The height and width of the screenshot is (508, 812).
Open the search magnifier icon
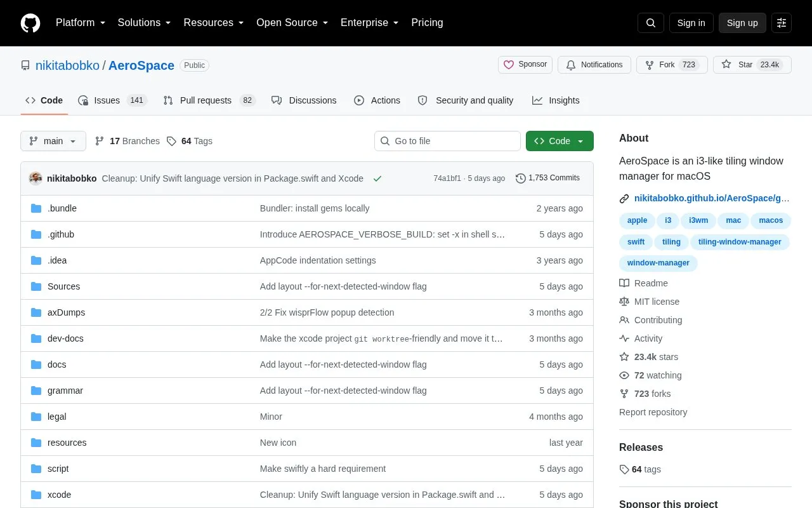(x=651, y=23)
